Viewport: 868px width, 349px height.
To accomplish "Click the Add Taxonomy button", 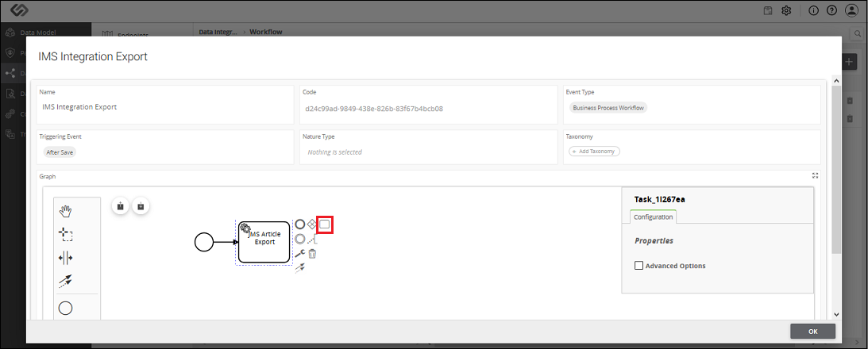I will tap(595, 151).
